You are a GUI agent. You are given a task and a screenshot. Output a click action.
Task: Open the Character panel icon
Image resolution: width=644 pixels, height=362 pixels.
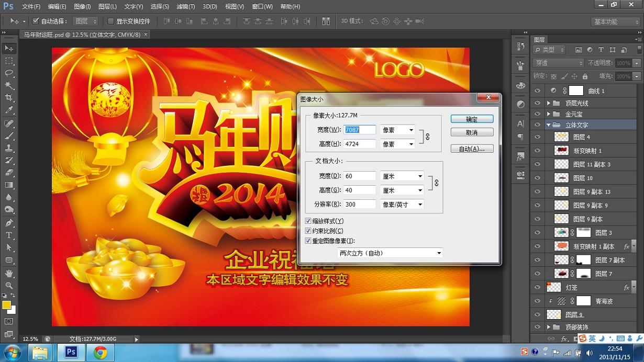pos(520,124)
